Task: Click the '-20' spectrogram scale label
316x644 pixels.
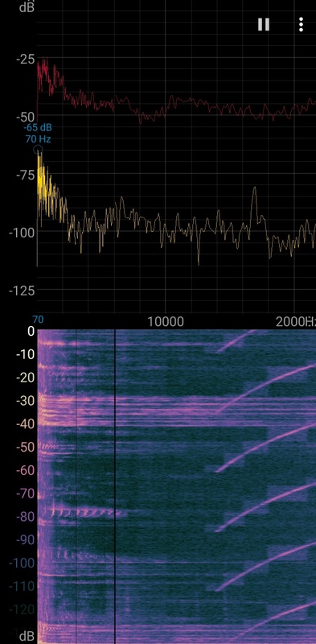Action: pyautogui.click(x=26, y=378)
